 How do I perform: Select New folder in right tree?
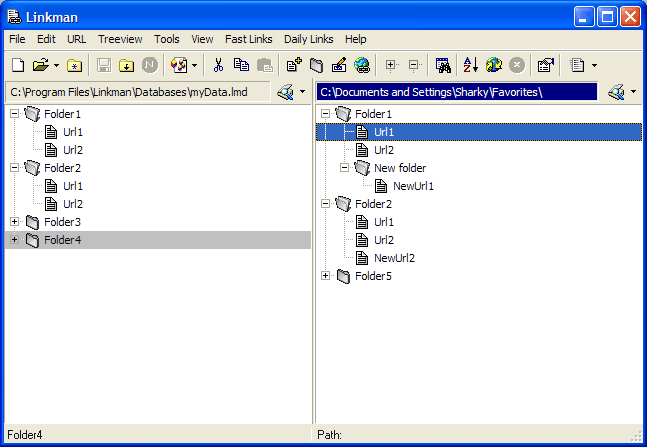400,168
